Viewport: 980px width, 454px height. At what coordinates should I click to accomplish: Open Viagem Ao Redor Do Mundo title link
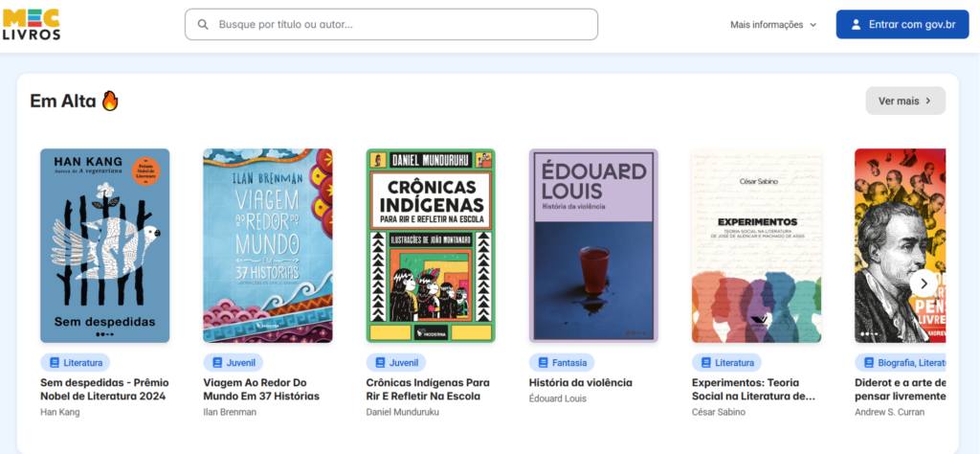261,389
